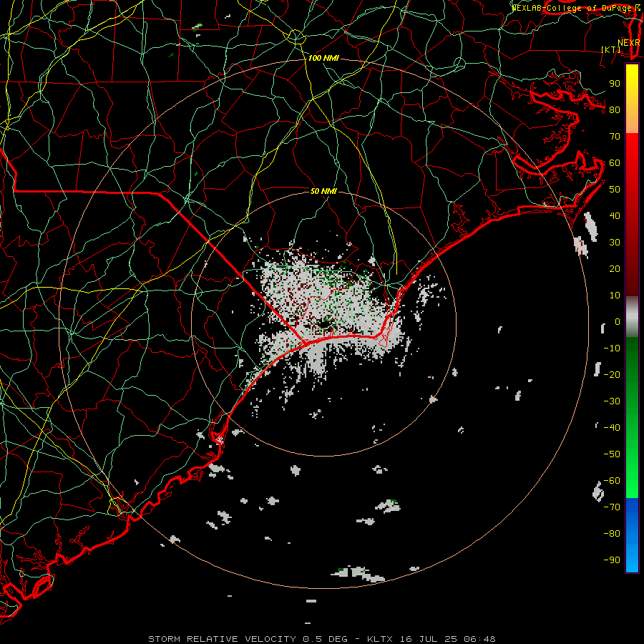Image resolution: width=644 pixels, height=644 pixels.
Task: Click the 100 NMI range ring label
Action: click(323, 58)
